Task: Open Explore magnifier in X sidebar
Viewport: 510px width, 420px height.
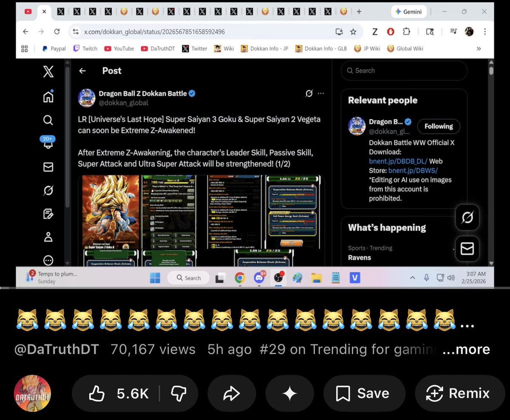Action: coord(48,120)
